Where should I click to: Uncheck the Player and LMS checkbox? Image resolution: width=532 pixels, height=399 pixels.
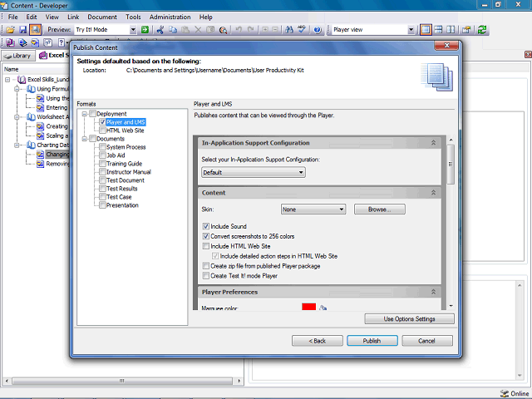tap(102, 122)
